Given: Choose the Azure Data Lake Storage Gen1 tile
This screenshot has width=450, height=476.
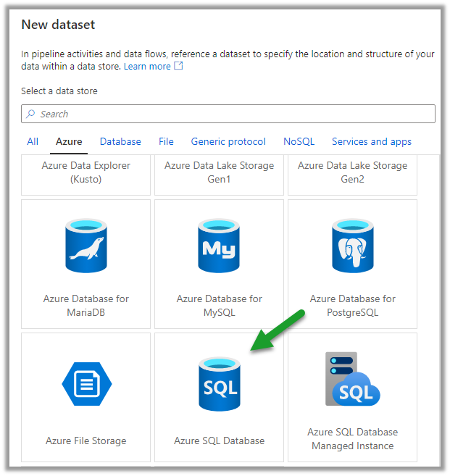Looking at the screenshot, I should tap(219, 172).
